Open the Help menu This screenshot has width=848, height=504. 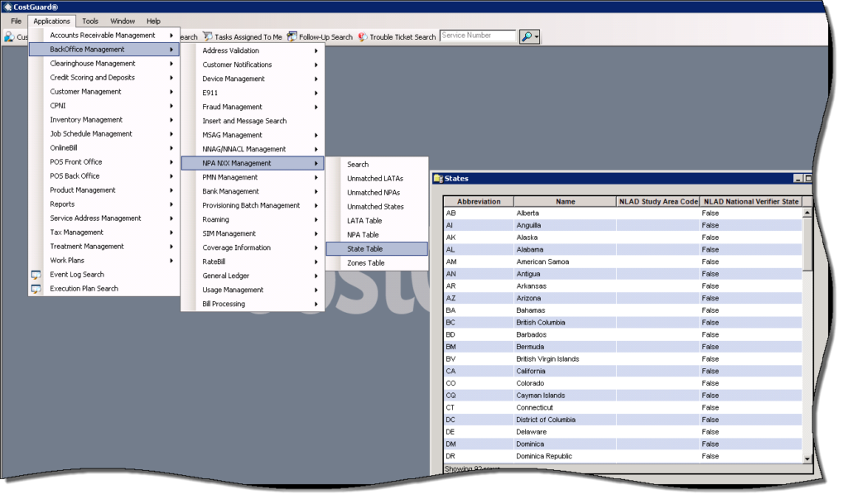[153, 21]
